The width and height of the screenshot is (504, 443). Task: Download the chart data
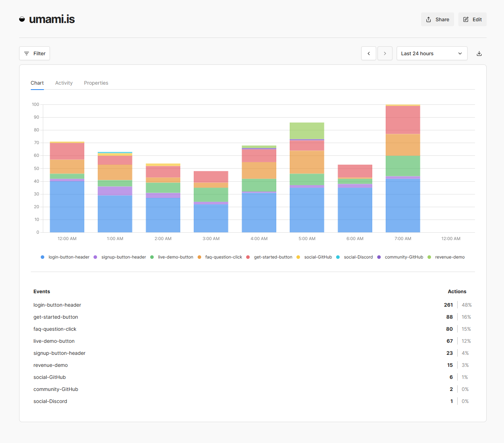(x=479, y=53)
